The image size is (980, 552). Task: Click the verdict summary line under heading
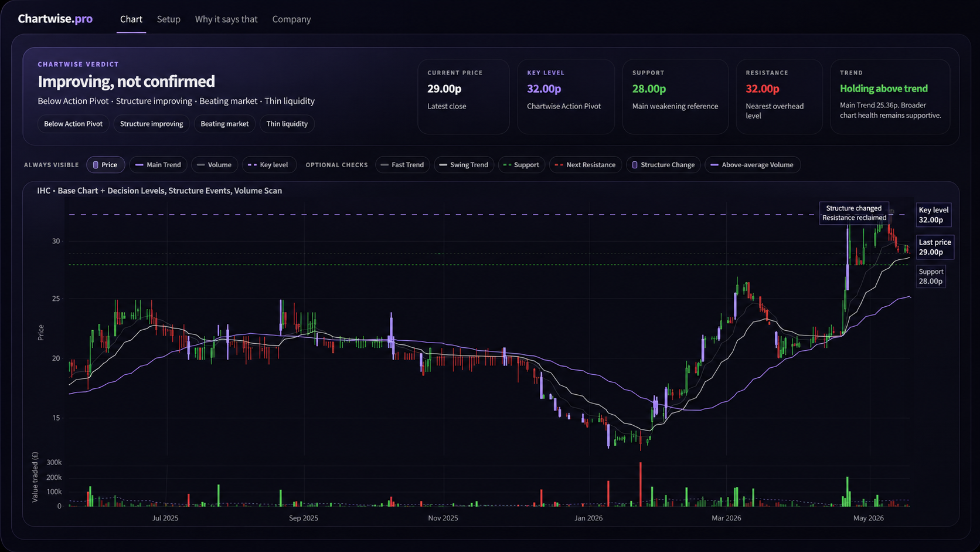176,101
